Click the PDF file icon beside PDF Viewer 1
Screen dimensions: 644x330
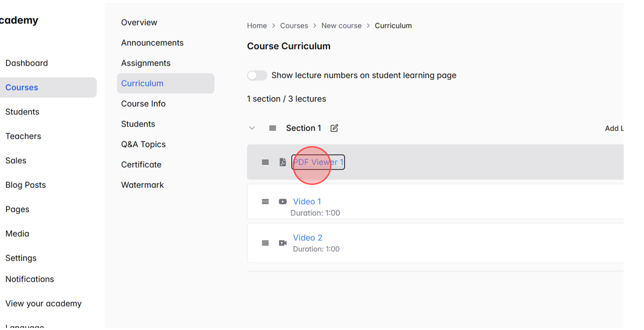(x=282, y=162)
